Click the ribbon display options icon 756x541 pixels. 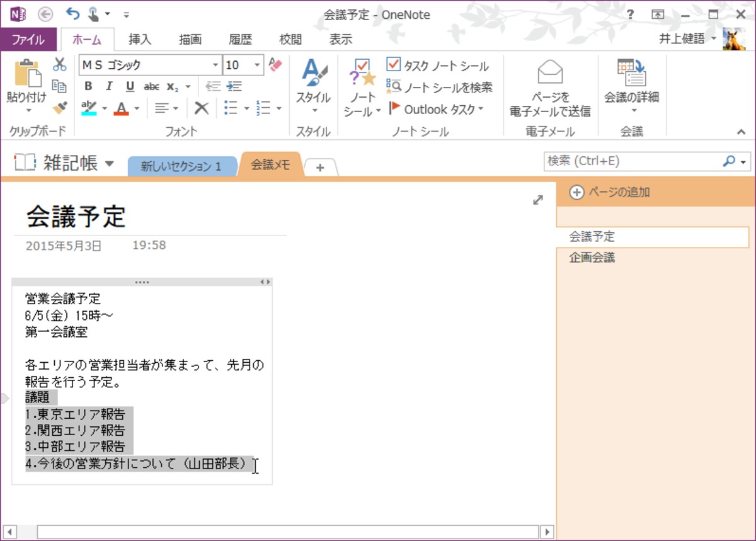(x=658, y=14)
